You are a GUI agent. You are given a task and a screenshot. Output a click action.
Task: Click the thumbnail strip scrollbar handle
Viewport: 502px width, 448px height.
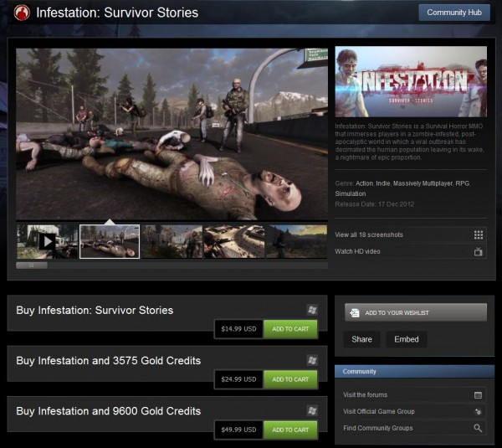[32, 265]
